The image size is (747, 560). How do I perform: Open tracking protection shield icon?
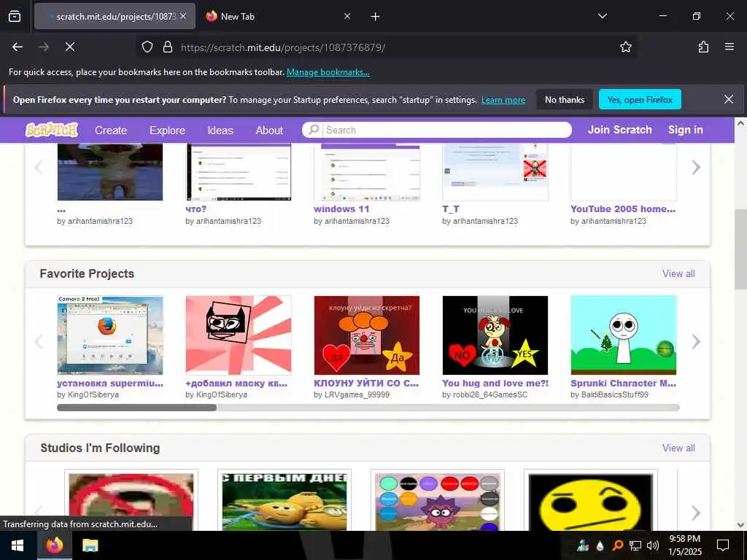tap(147, 47)
